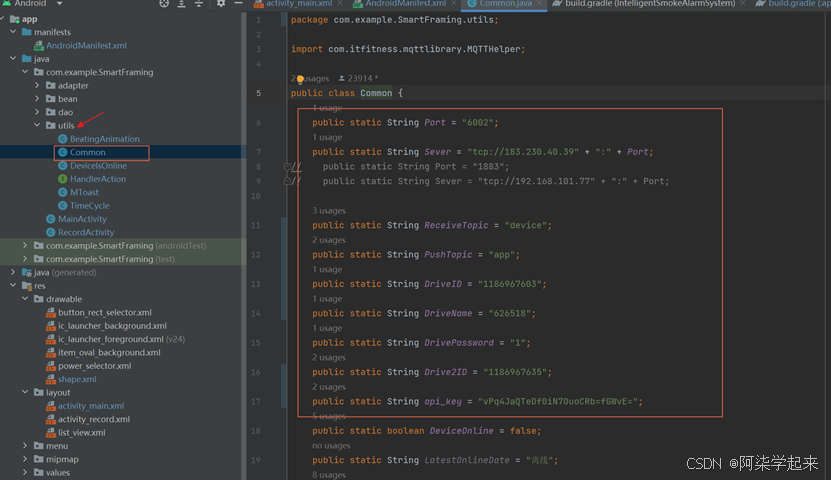
Task: Switch to the activity_main.xml tab
Action: pyautogui.click(x=298, y=4)
